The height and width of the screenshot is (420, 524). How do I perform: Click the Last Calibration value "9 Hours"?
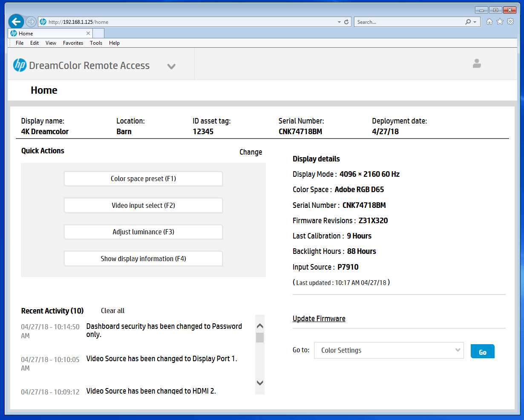pyautogui.click(x=359, y=236)
